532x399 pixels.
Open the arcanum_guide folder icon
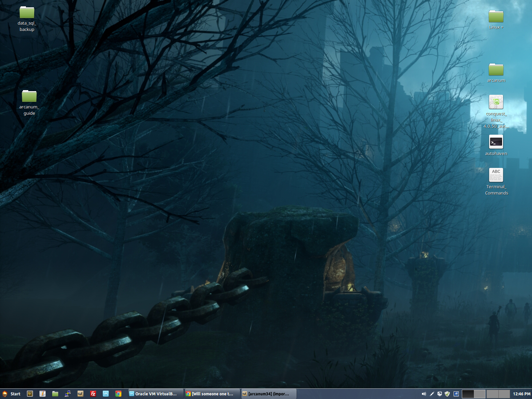tap(29, 96)
